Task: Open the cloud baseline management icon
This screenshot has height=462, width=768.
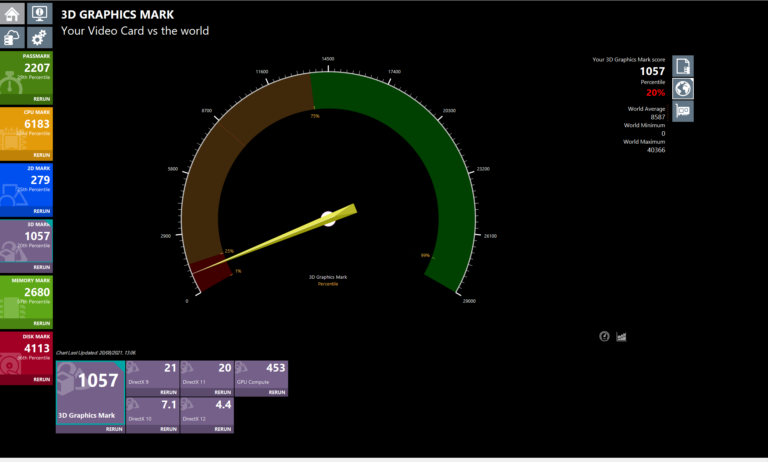Action: coord(13,37)
